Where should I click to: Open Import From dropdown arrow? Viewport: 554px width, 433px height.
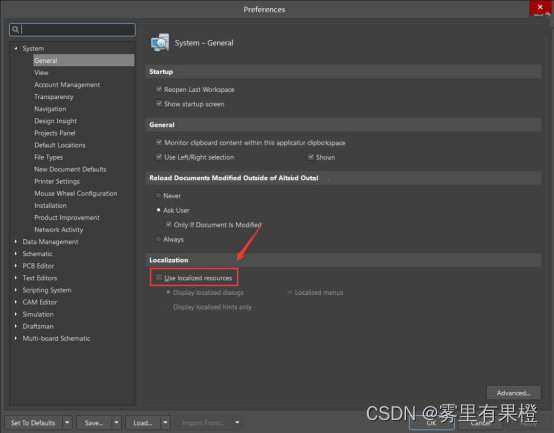pos(237,422)
